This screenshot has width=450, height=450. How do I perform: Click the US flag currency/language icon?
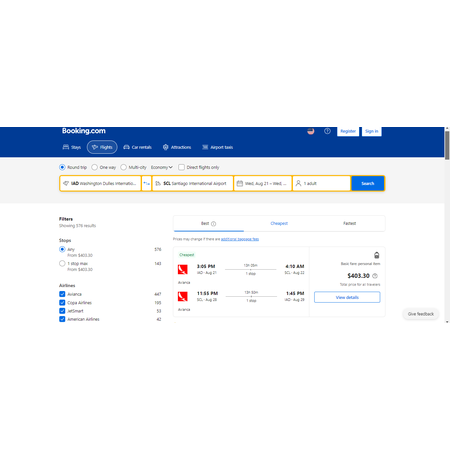tap(311, 131)
